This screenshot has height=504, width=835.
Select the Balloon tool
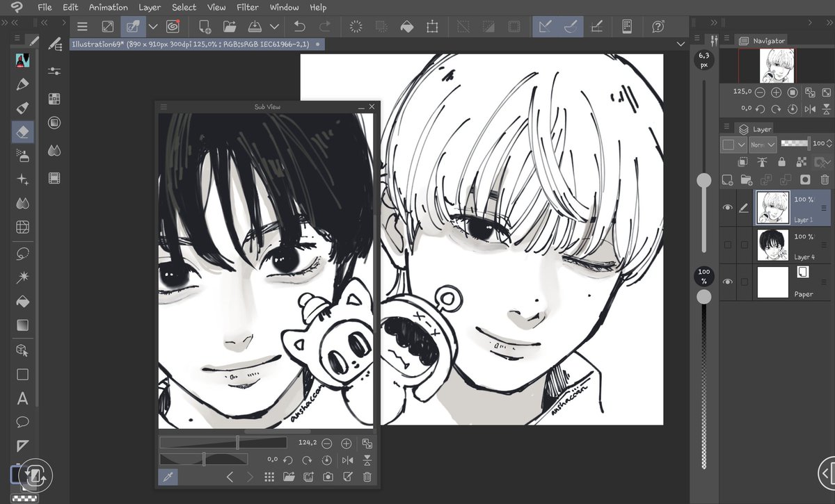point(22,422)
